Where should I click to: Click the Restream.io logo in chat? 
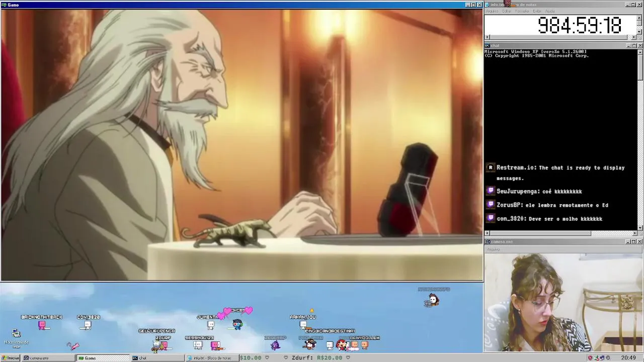[491, 168]
